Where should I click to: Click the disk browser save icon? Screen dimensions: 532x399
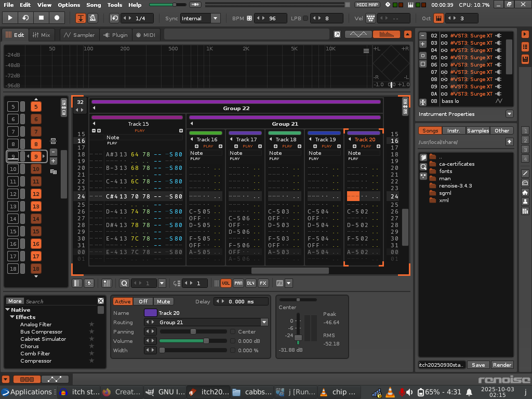point(525,59)
